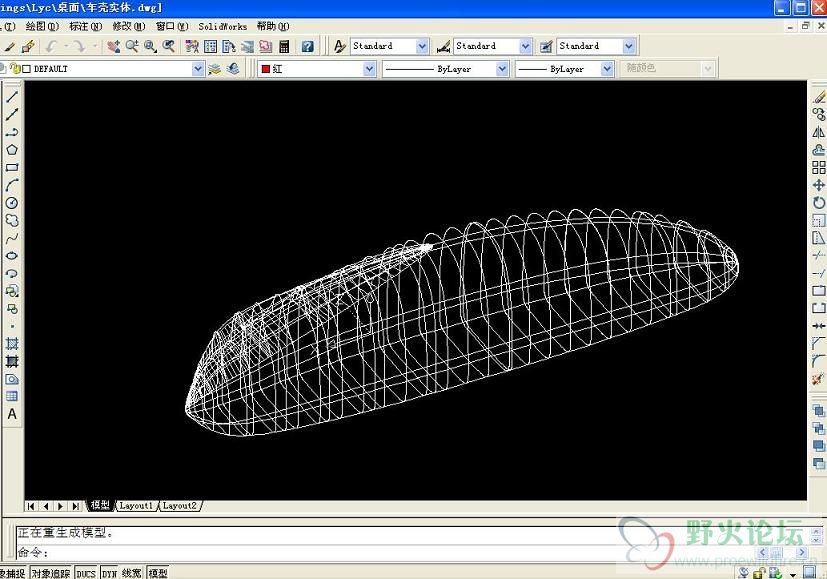The height and width of the screenshot is (579, 827).
Task: Select the Array tool in modify toolbar
Action: 819,168
